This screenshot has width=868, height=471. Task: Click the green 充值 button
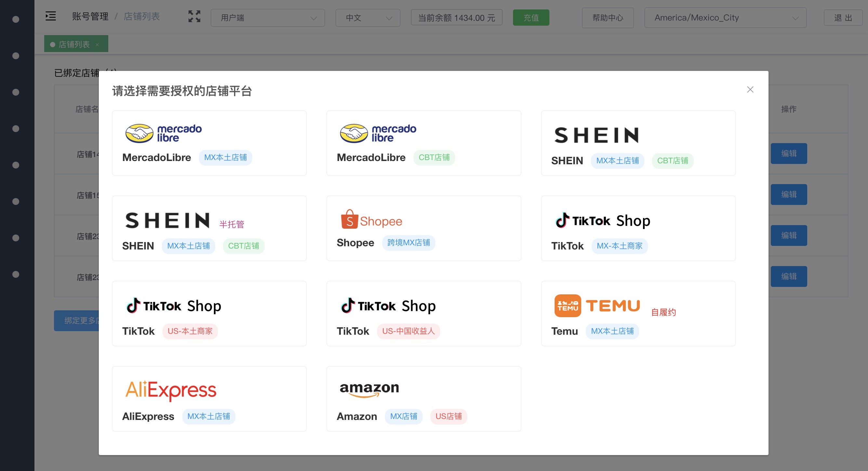point(531,18)
